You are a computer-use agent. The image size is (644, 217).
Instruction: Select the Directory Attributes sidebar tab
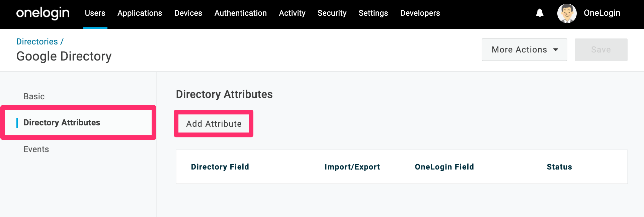pyautogui.click(x=78, y=123)
